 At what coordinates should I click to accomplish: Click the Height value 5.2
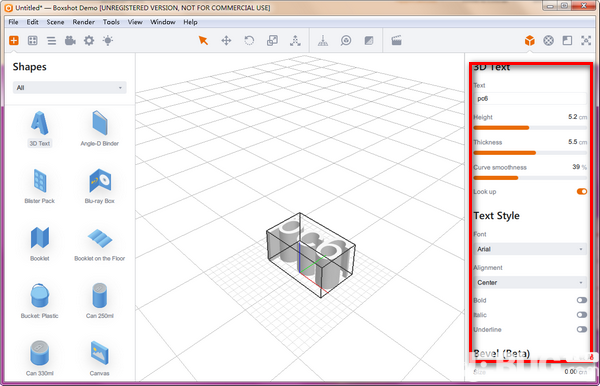coord(572,117)
